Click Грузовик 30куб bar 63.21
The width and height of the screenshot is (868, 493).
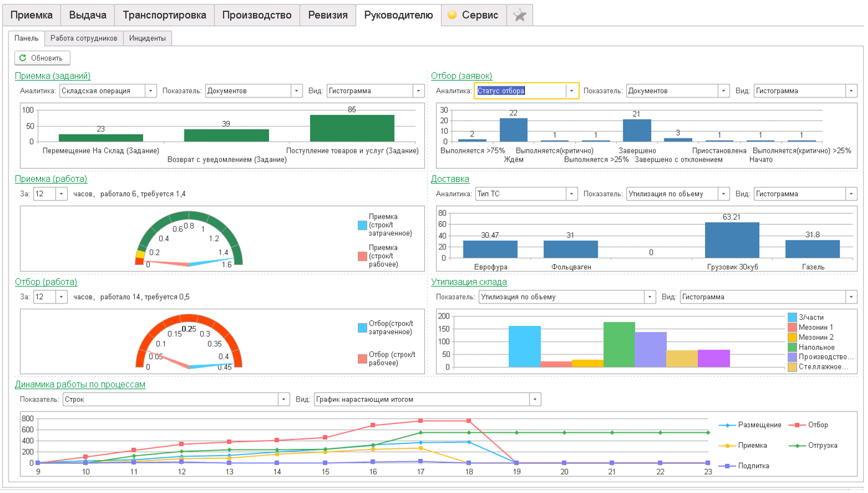point(732,240)
